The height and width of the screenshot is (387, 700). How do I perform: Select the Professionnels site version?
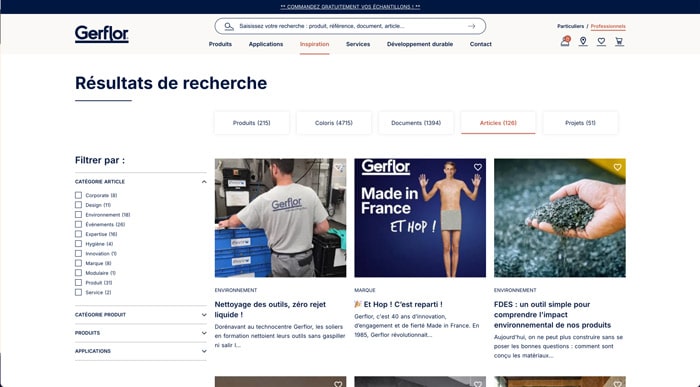608,26
